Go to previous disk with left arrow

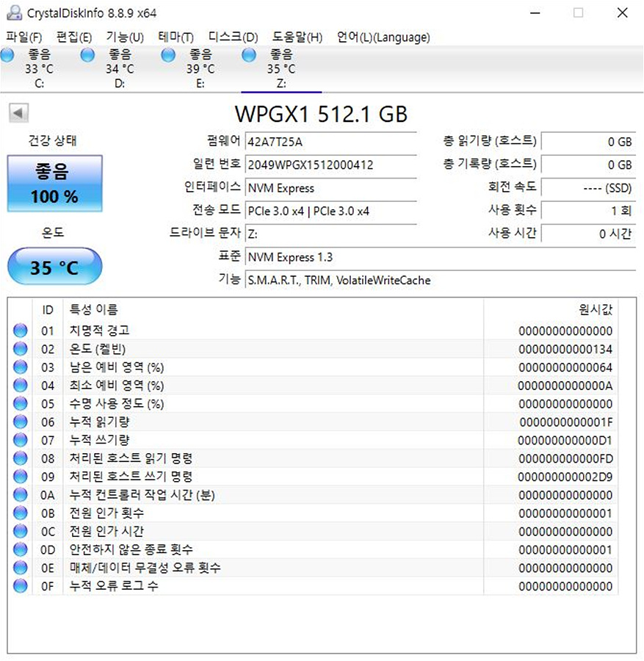click(x=18, y=113)
